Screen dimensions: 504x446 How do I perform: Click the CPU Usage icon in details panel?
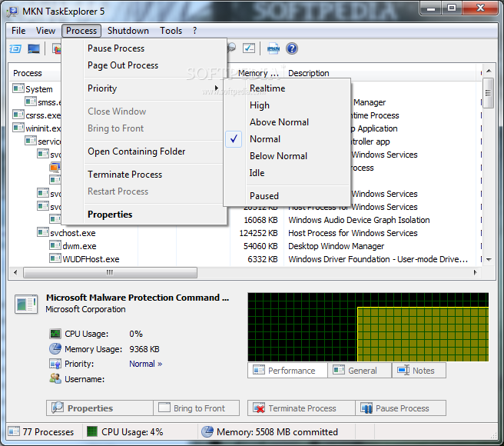[x=55, y=334]
